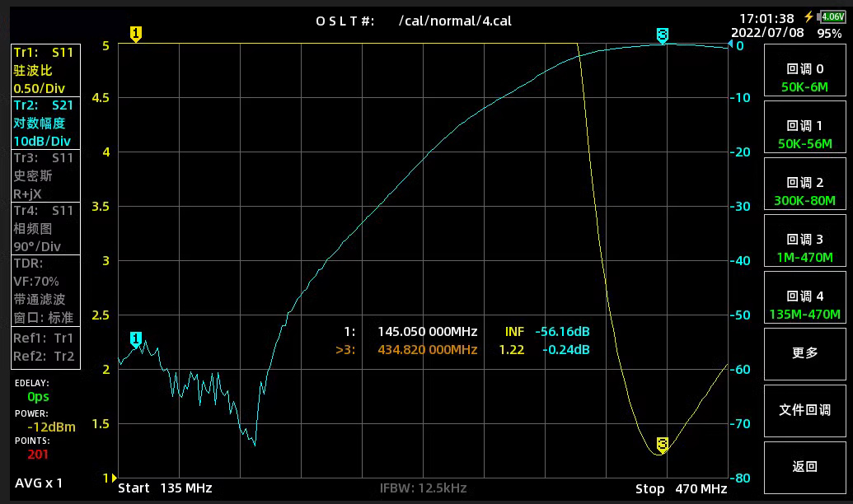Toggle trace Tr2 S21 log magnitude

(x=45, y=123)
